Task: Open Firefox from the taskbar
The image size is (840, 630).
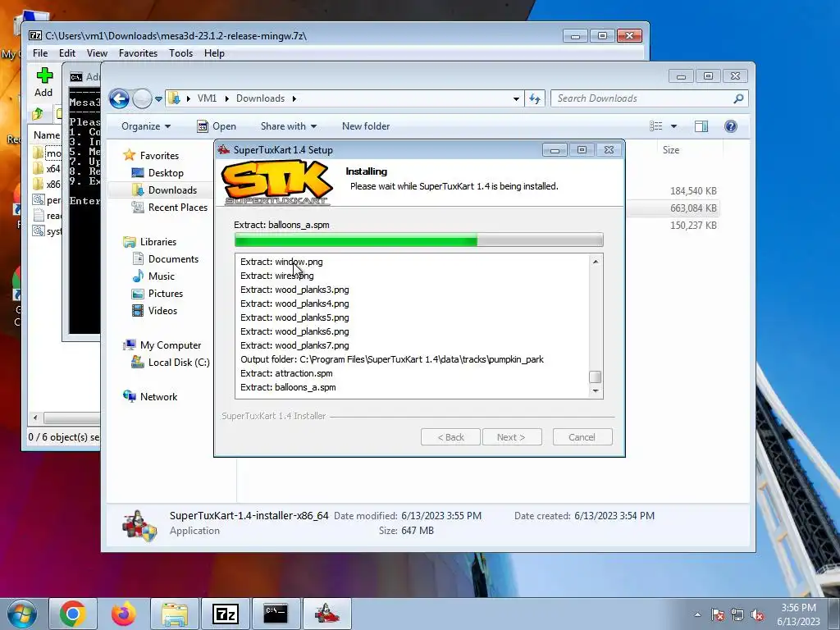Action: (124, 614)
